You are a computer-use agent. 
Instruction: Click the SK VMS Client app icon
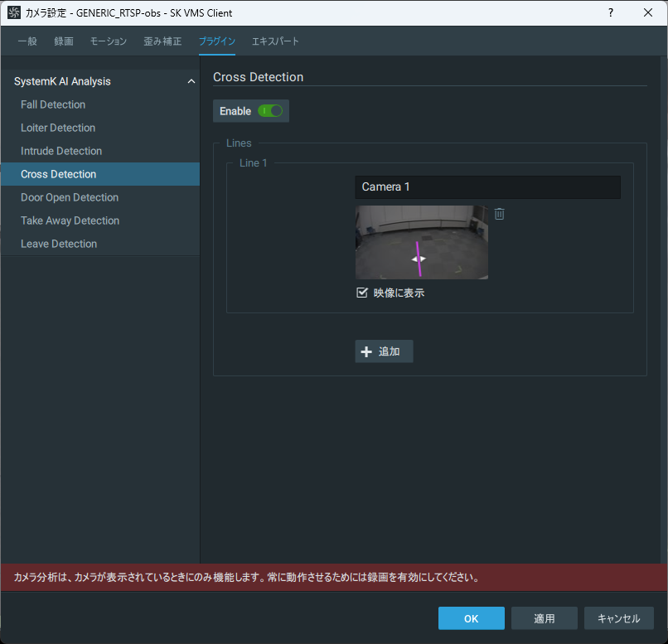[x=13, y=12]
